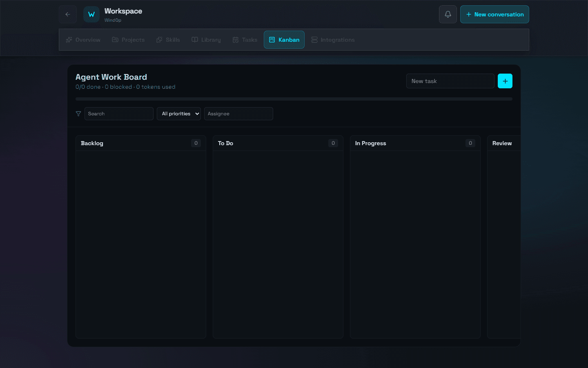Screen dimensions: 588x368
Task: Click into the Search field
Action: tap(119, 114)
